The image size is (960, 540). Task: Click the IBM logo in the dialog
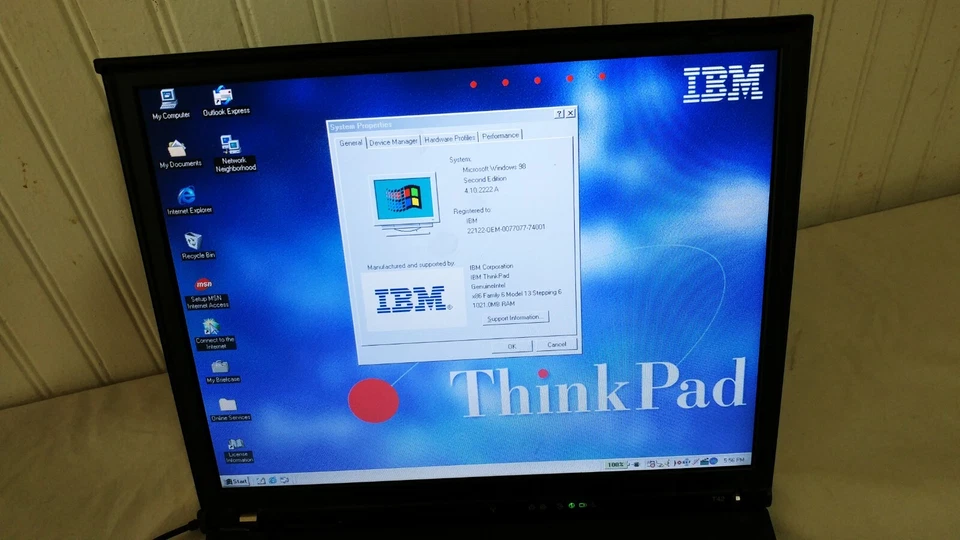point(414,300)
